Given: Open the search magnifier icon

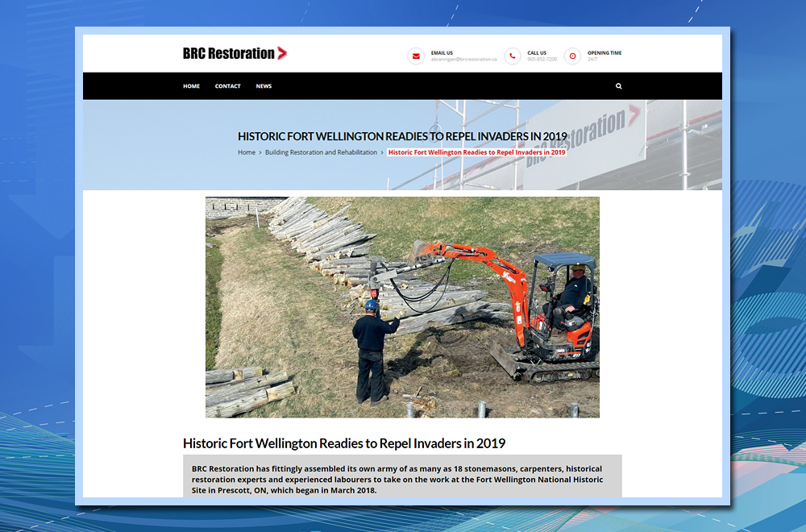Looking at the screenshot, I should (619, 85).
